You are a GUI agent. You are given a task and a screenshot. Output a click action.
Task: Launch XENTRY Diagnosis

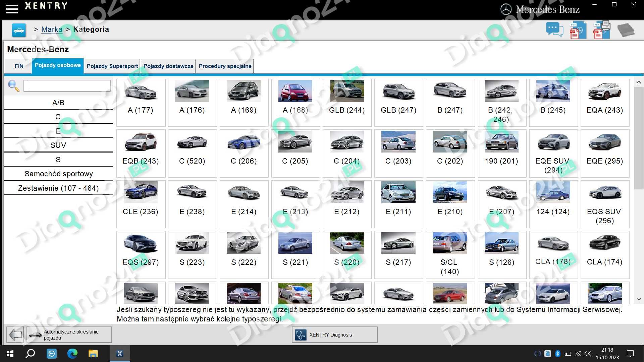click(x=334, y=335)
